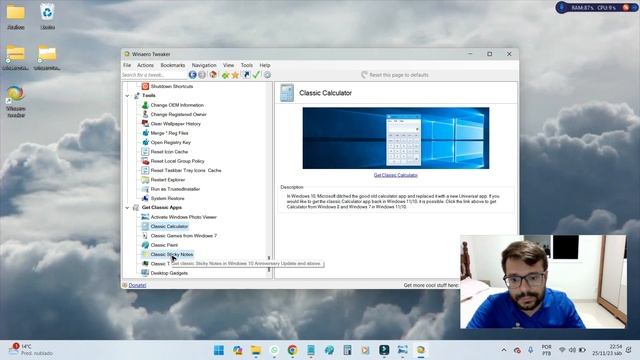Open the Home page toolbar icon

213,75
